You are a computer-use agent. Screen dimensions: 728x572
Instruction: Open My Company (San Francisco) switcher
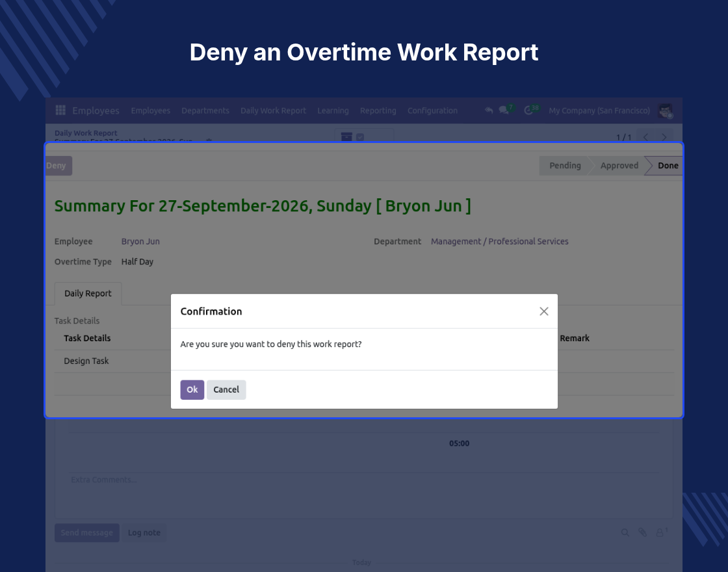click(599, 110)
